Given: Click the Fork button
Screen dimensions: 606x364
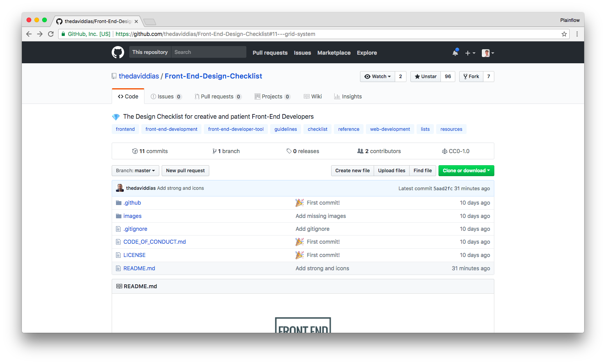Looking at the screenshot, I should 471,77.
